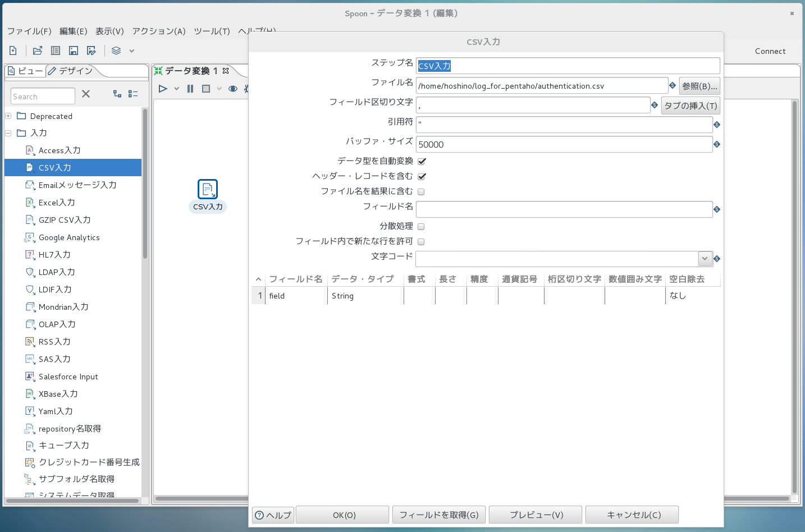Select Excel入力 step in tree
The image size is (805, 532).
pyautogui.click(x=57, y=203)
